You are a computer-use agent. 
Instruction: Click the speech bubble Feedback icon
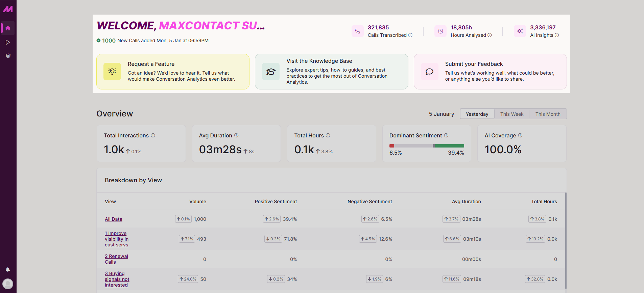click(x=429, y=72)
